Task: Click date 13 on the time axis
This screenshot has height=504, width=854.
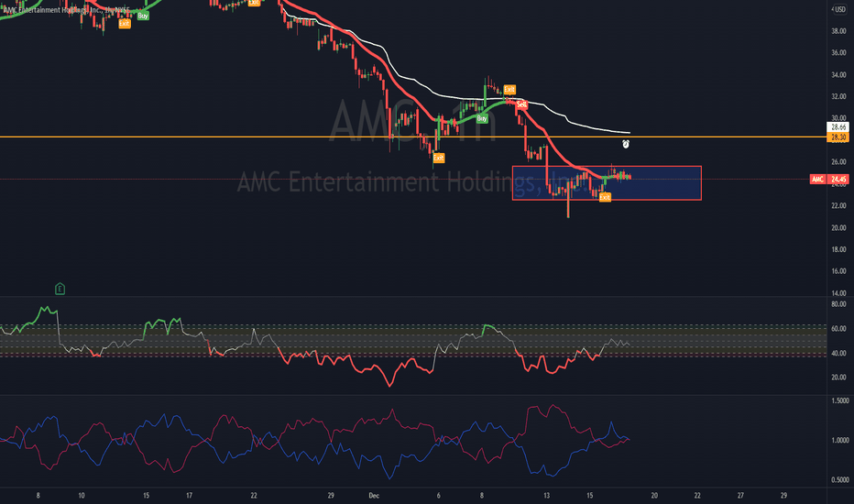Action: tap(546, 495)
